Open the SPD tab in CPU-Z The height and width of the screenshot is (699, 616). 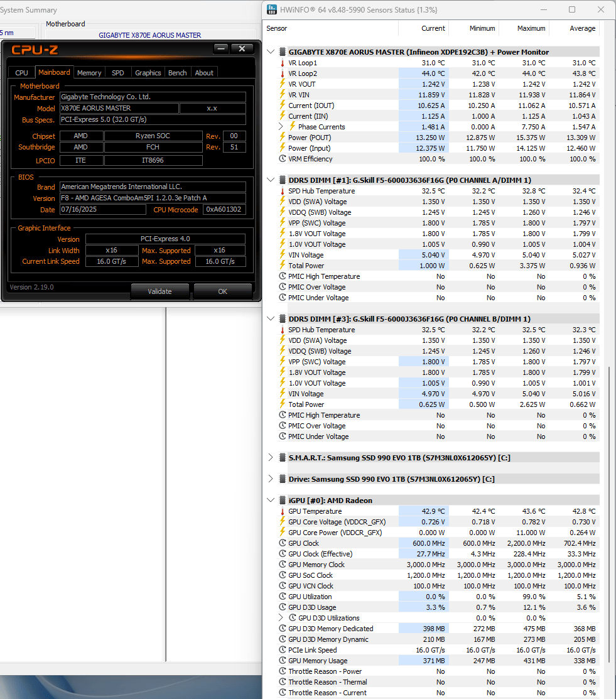(x=117, y=73)
